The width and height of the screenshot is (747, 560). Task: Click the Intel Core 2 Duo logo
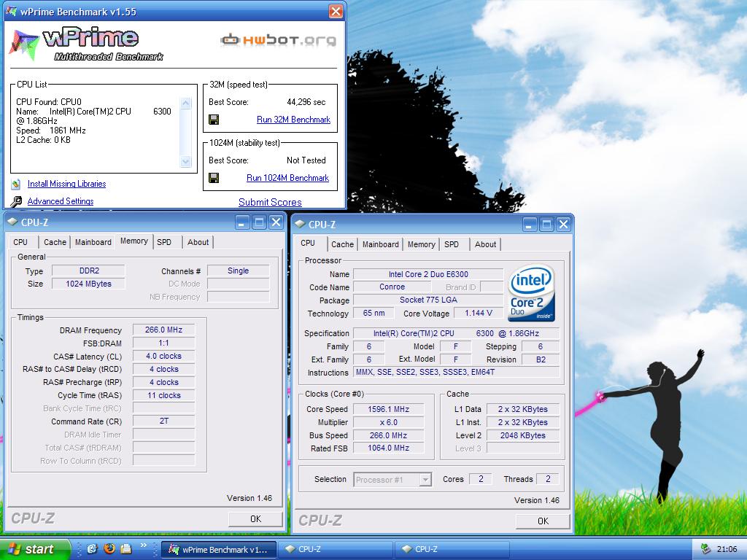(532, 293)
